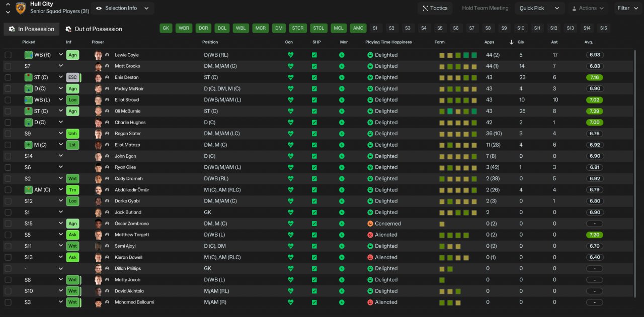Image resolution: width=644 pixels, height=317 pixels.
Task: Switch to the In Possession tab
Action: click(x=31, y=29)
